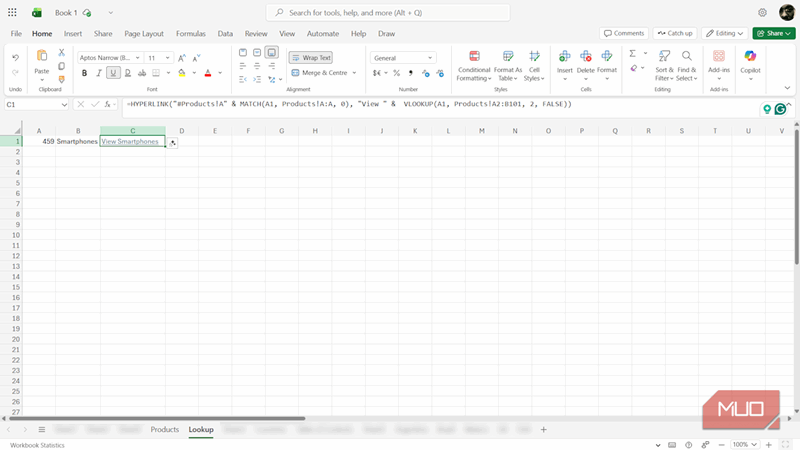Open the font size 11 dropdown
This screenshot has width=800, height=450.
167,58
